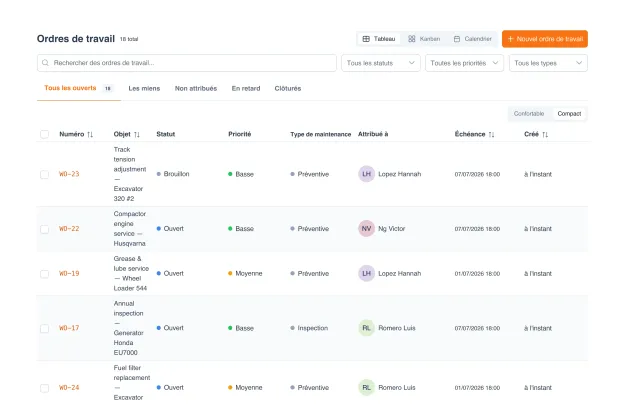Open the En retard tab
Viewport: 624px width, 420px height.
click(x=246, y=88)
